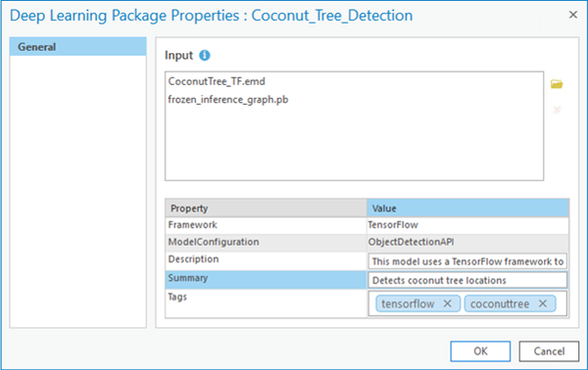Click the Cancel button
This screenshot has height=370, width=588.
549,351
